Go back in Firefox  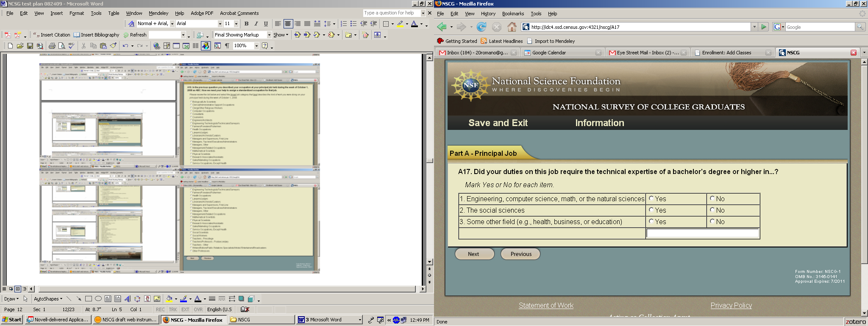(442, 27)
